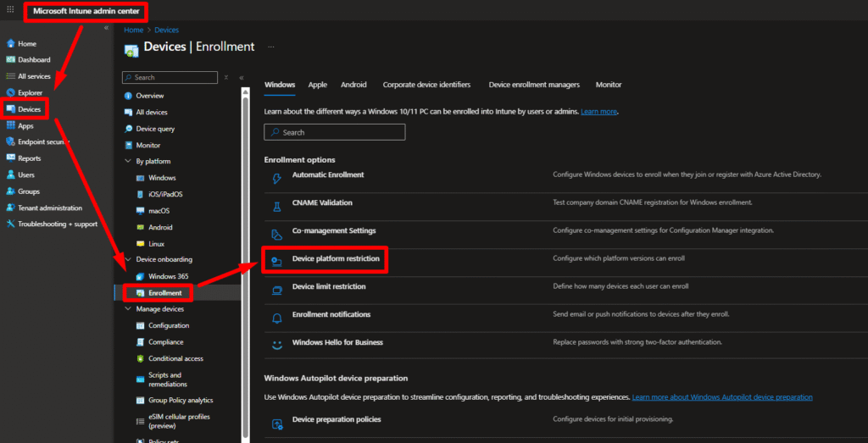The width and height of the screenshot is (868, 443).
Task: Collapse the Manage devices section
Action: coord(128,308)
